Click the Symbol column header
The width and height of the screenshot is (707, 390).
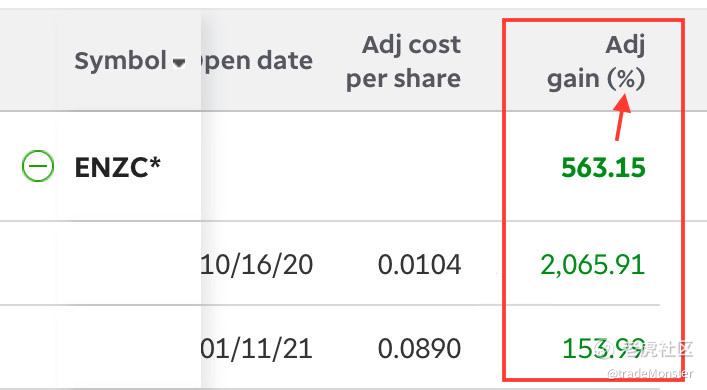click(x=121, y=60)
